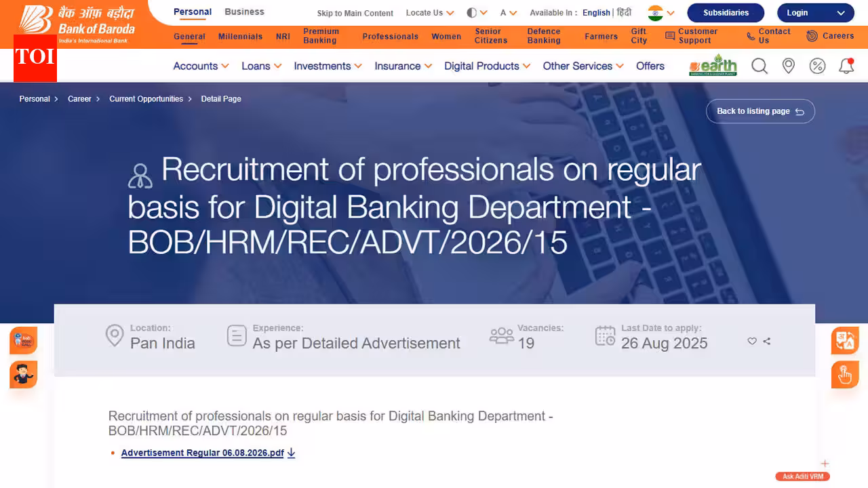The image size is (868, 488).
Task: Expand the Accounts menu
Action: 201,66
